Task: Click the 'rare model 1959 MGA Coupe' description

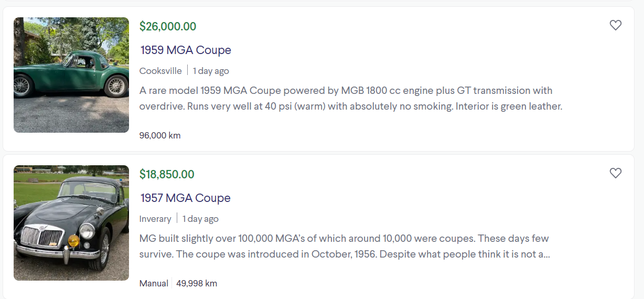Action: pyautogui.click(x=351, y=99)
